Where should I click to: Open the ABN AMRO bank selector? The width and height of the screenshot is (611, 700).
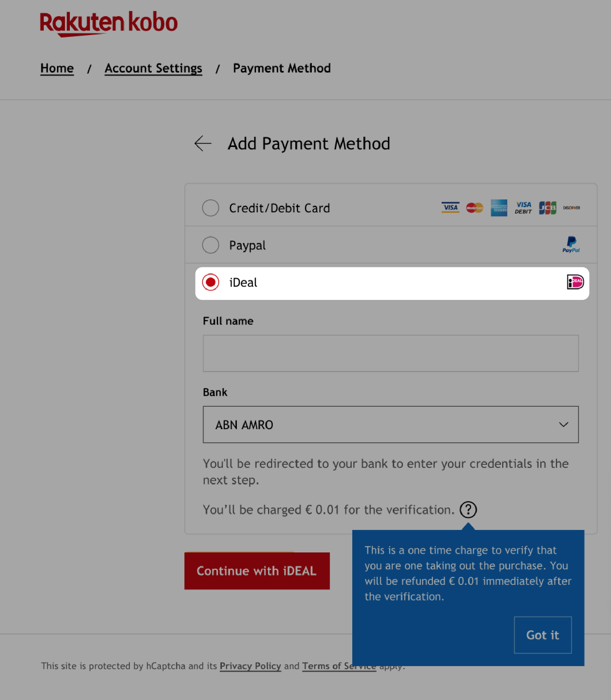click(x=391, y=424)
